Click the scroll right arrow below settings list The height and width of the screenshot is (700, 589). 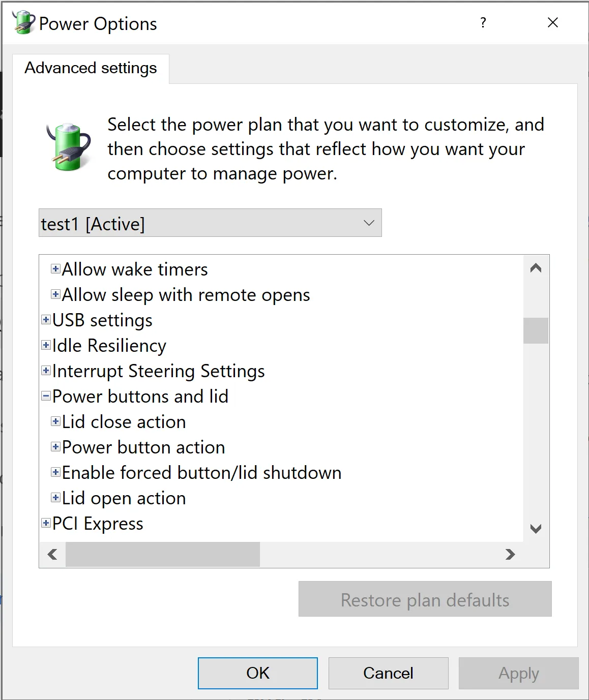click(509, 555)
